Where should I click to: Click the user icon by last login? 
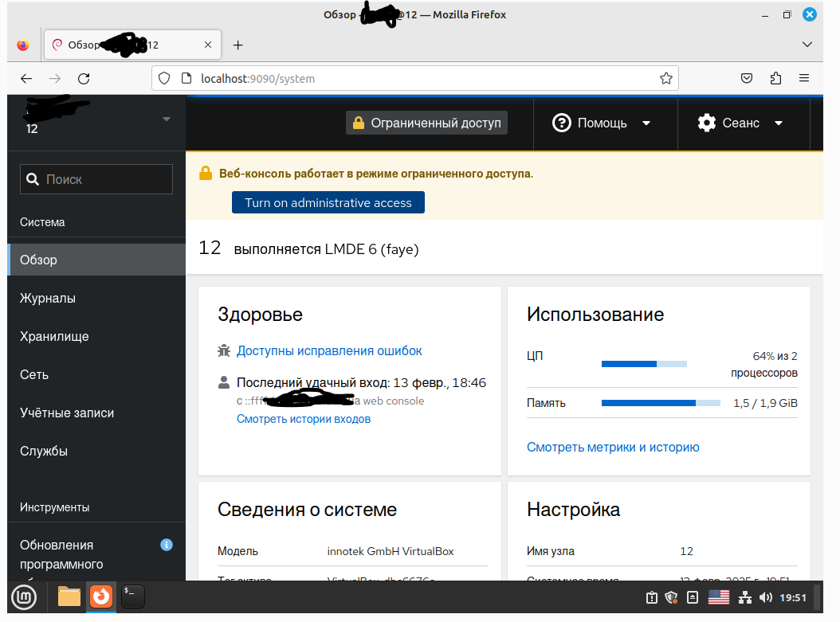pyautogui.click(x=224, y=382)
